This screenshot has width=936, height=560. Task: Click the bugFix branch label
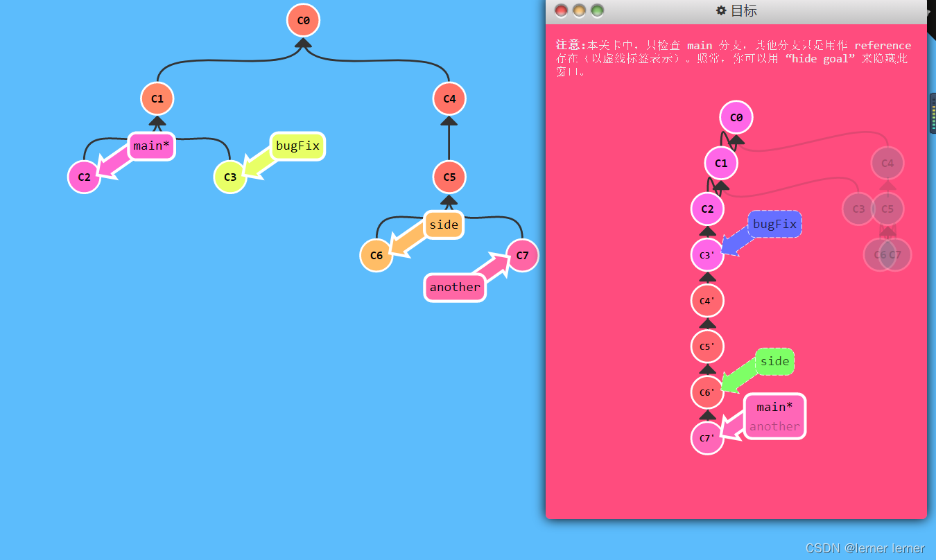pos(297,146)
